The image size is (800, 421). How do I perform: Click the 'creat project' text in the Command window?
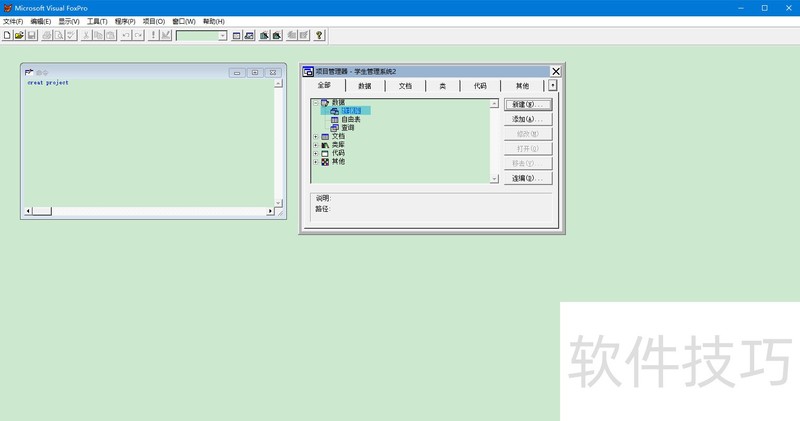click(48, 83)
